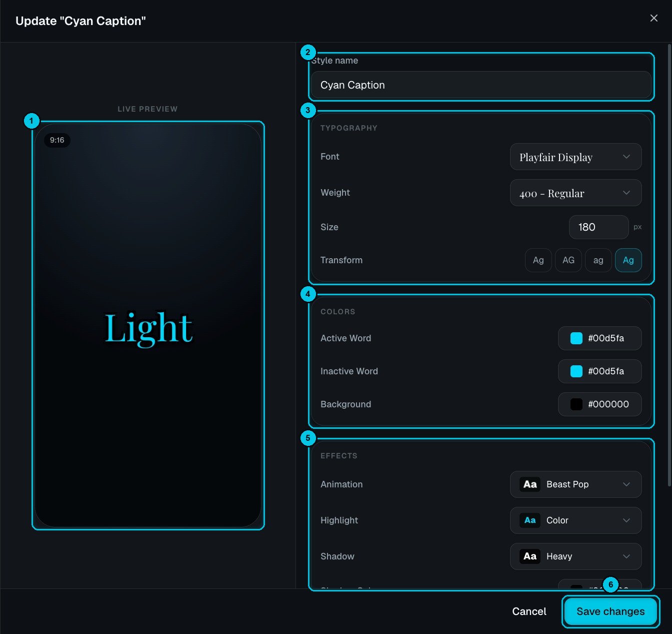The image size is (672, 634).
Task: Expand the Weight dropdown 400 - Regular
Action: coord(575,193)
